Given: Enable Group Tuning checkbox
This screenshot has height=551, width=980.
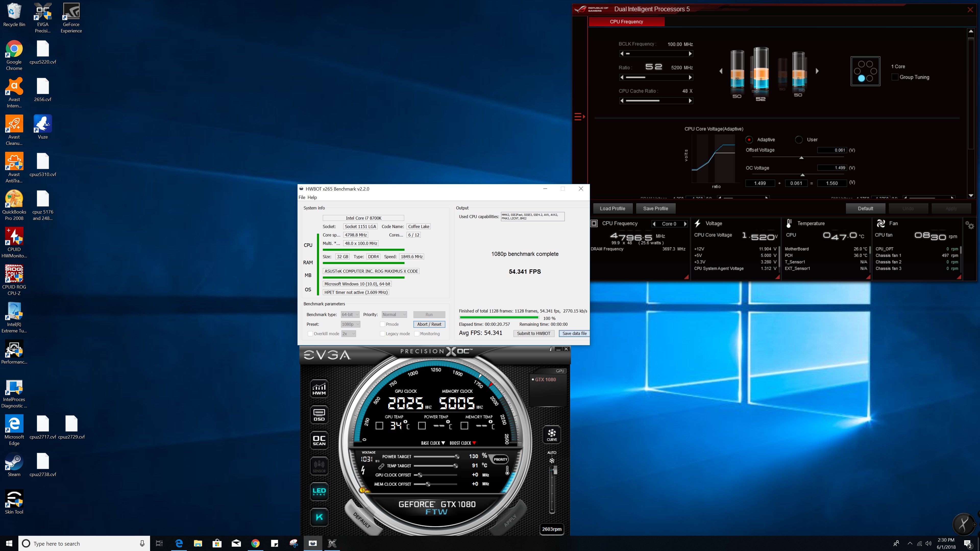Looking at the screenshot, I should point(895,77).
